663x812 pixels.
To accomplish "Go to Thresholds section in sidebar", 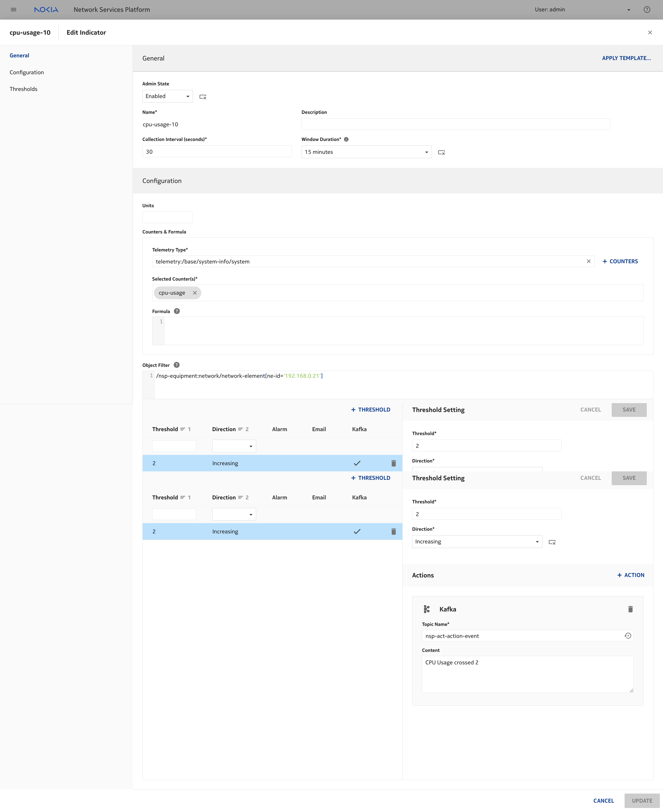I will point(24,89).
